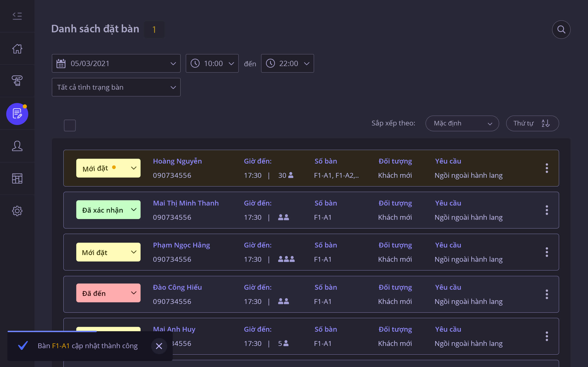Expand the 10:00 start time dropdown

pyautogui.click(x=212, y=63)
